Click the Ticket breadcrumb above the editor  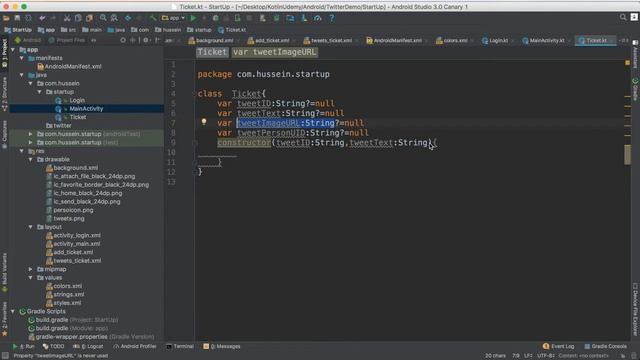coord(211,52)
